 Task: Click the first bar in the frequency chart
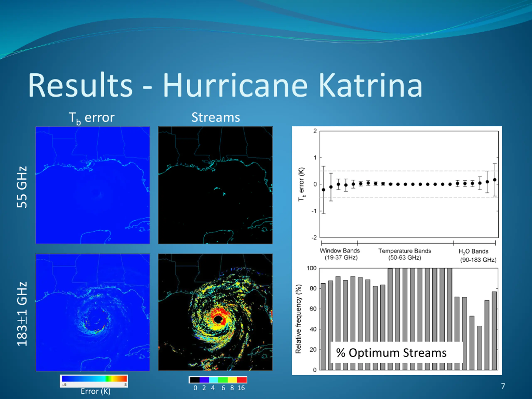click(x=323, y=327)
